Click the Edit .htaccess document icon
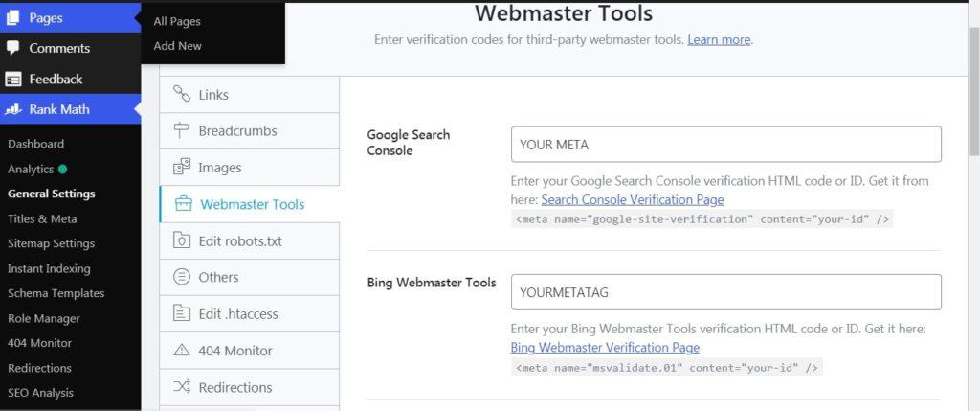 click(x=181, y=313)
